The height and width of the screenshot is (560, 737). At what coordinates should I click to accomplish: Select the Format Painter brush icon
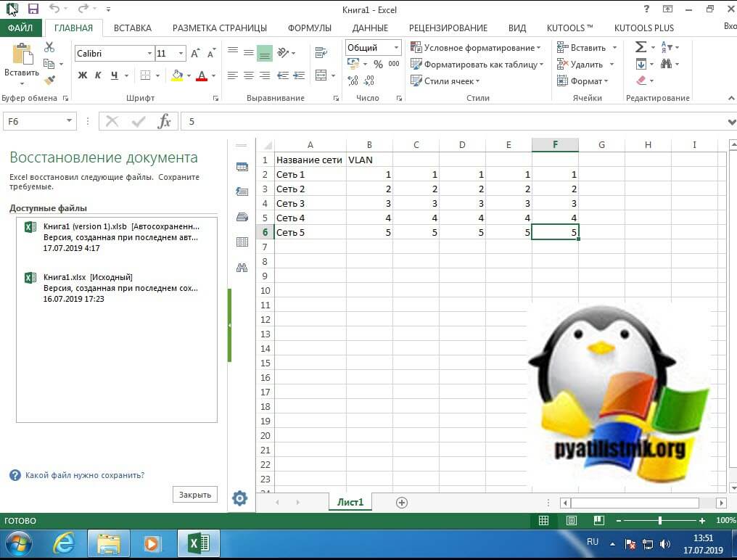pyautogui.click(x=49, y=81)
